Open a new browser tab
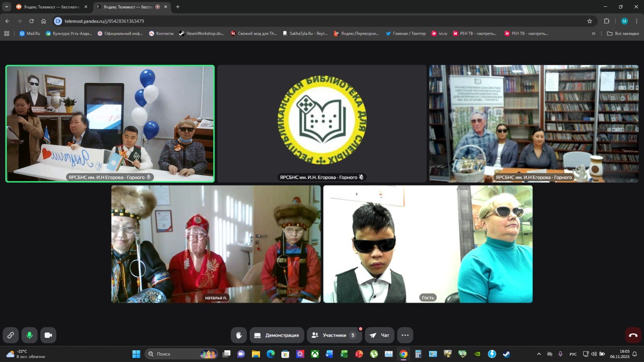The image size is (644, 362). click(x=178, y=7)
